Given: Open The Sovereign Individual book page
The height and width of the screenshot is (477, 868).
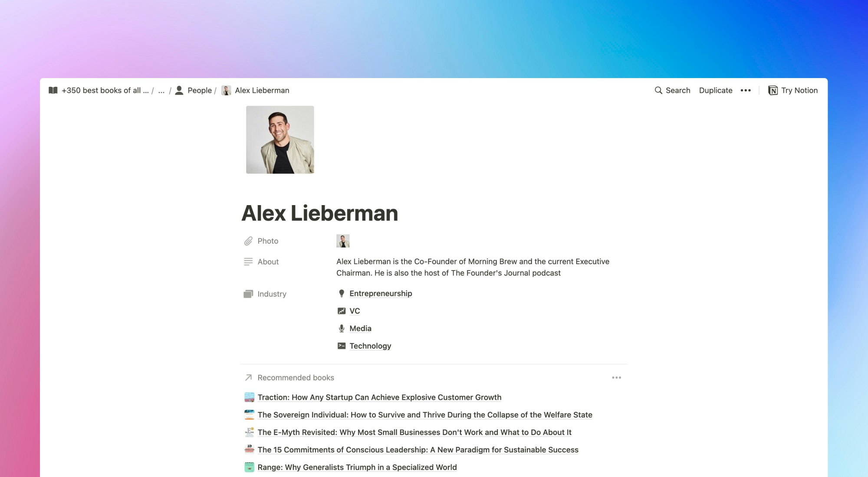Looking at the screenshot, I should coord(425,415).
